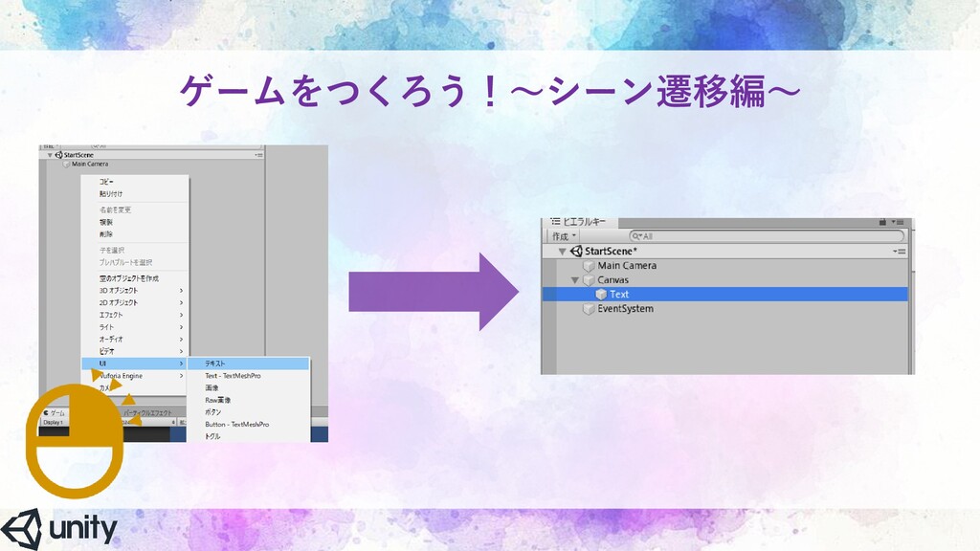Collapse the Canvas tree node

click(x=575, y=280)
